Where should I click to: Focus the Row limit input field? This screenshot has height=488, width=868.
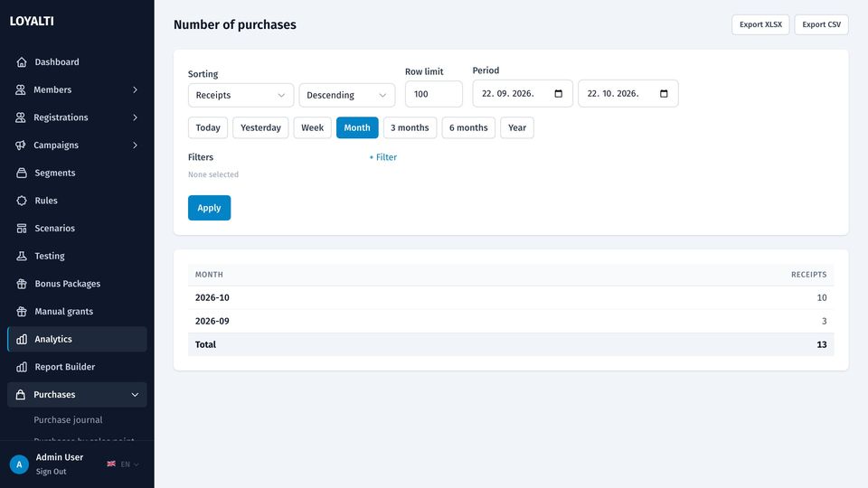point(434,94)
